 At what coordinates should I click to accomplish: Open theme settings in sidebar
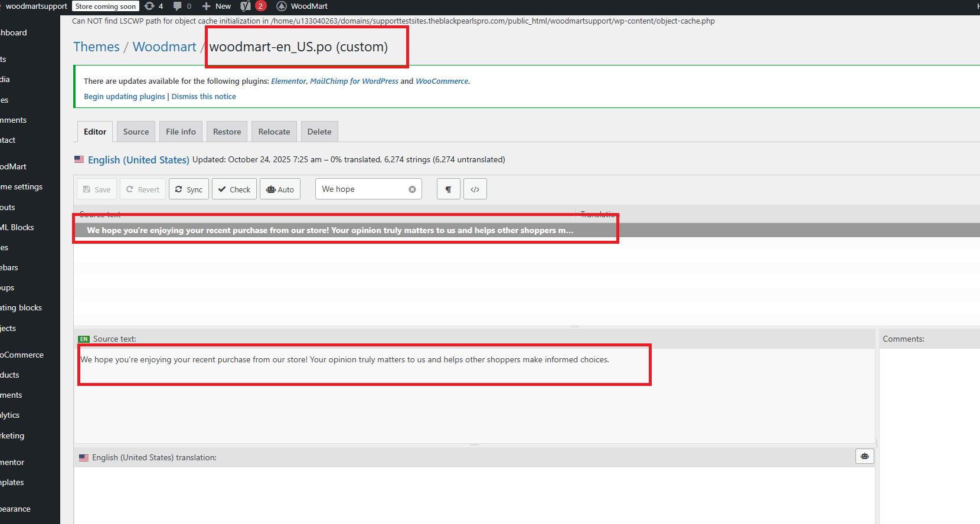(22, 186)
